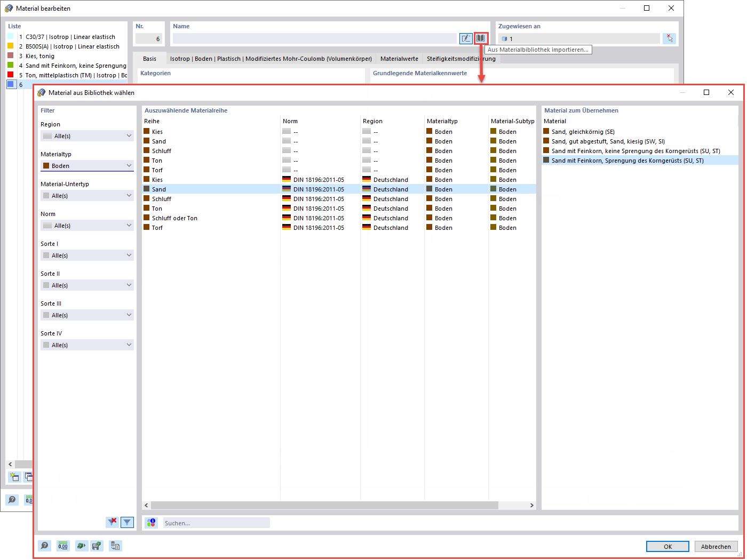
Task: Click the brown swatch beside Sand, gleichkörnig (SE)
Action: pyautogui.click(x=546, y=131)
